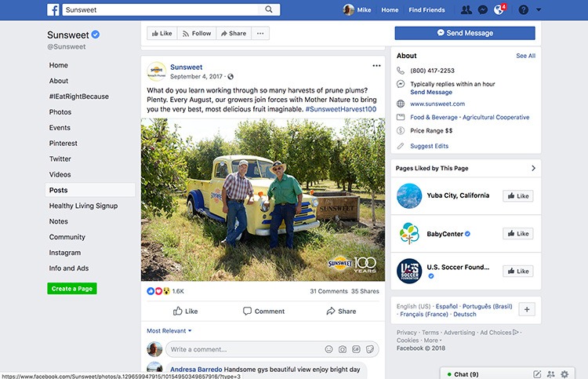
Task: Open the www.sunsweet.com website link
Action: 437,104
